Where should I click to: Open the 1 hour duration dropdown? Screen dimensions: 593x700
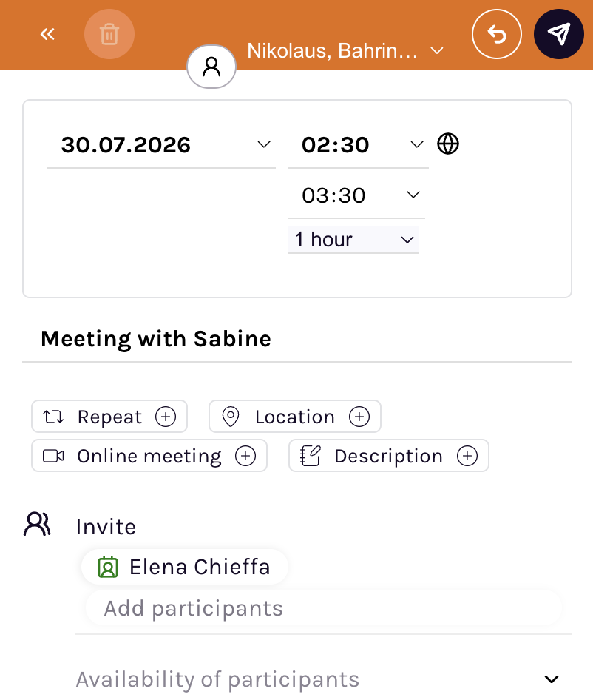353,240
